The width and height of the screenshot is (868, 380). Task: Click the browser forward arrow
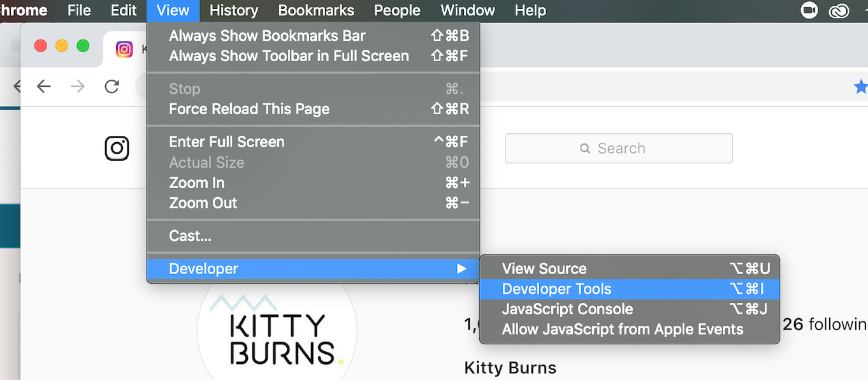tap(78, 86)
